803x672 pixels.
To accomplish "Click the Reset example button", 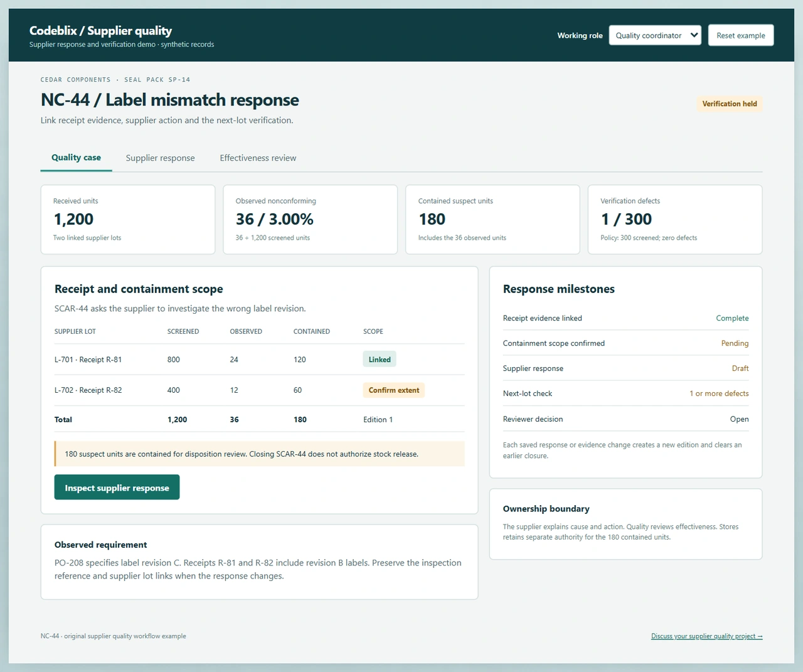I will click(741, 35).
